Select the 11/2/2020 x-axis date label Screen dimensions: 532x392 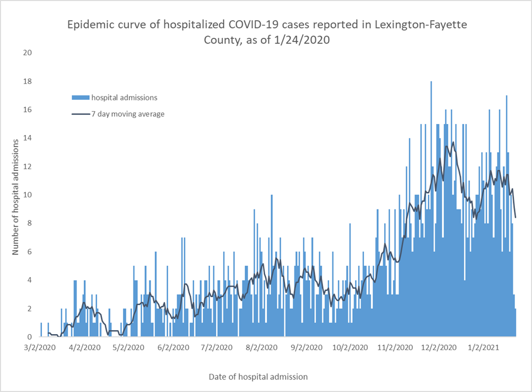(394, 348)
